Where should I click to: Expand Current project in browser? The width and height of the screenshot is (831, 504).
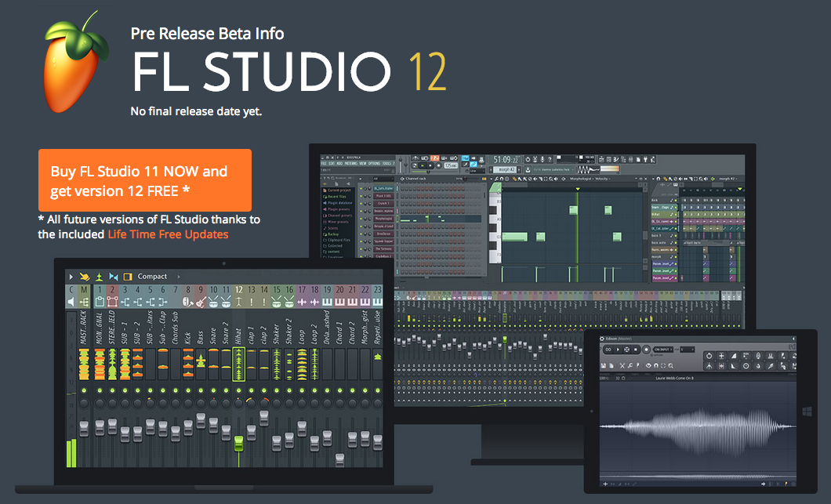tap(337, 190)
